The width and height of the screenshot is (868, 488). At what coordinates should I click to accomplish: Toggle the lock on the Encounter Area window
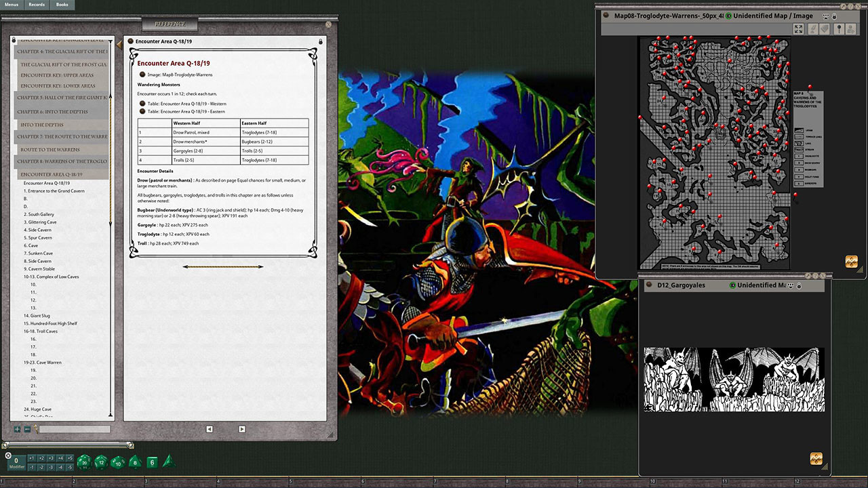pos(321,41)
